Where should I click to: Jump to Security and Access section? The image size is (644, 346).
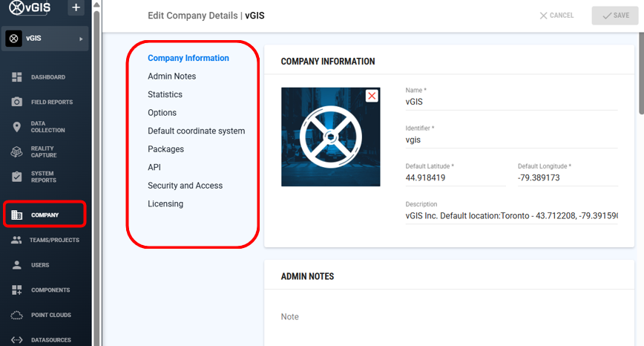click(185, 186)
